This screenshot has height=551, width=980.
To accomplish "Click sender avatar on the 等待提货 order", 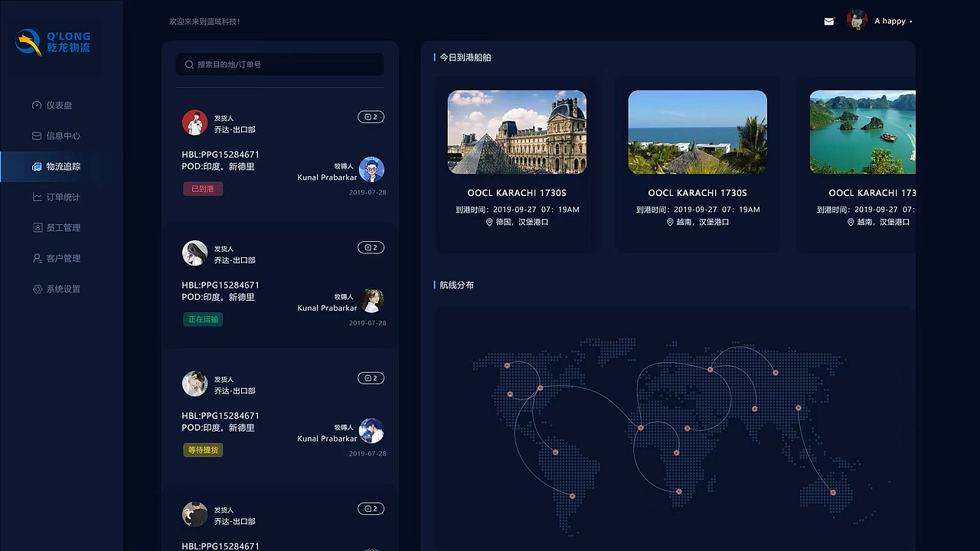I will point(194,383).
